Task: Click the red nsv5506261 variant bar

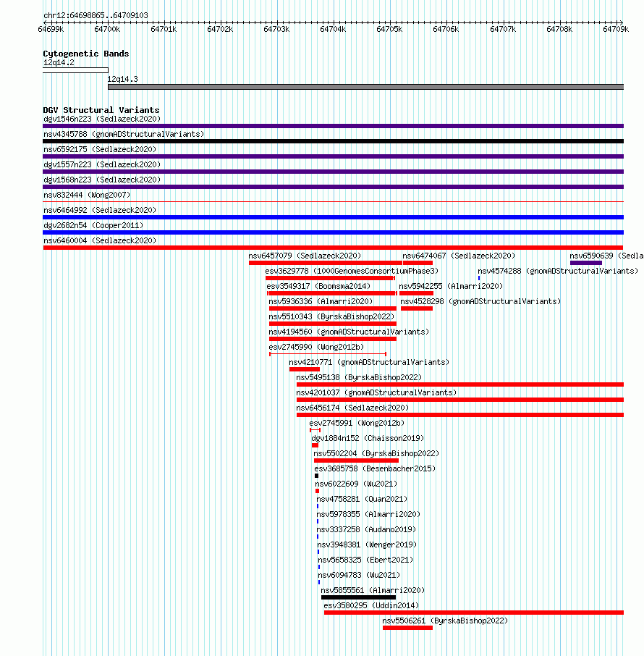Action: pos(407,628)
